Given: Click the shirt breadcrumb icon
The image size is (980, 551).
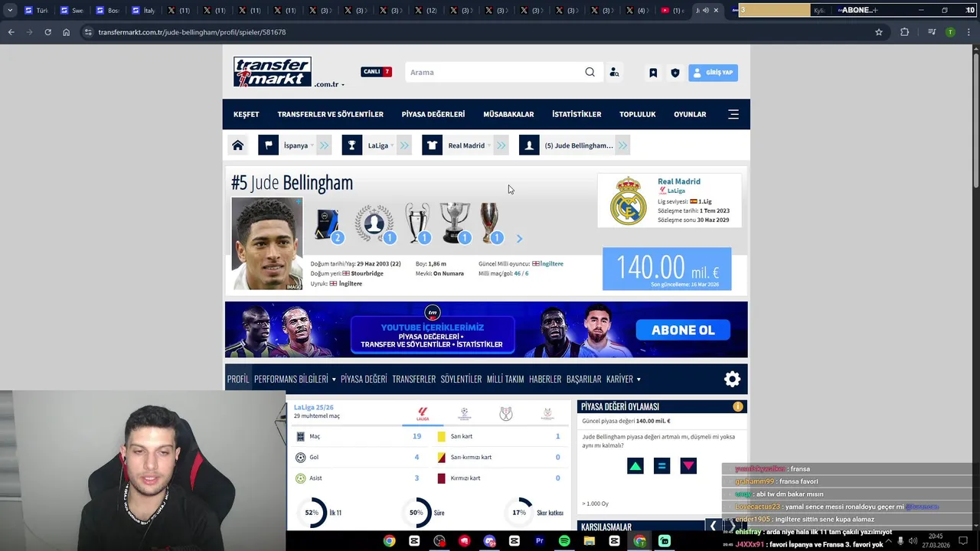Looking at the screenshot, I should 432,145.
